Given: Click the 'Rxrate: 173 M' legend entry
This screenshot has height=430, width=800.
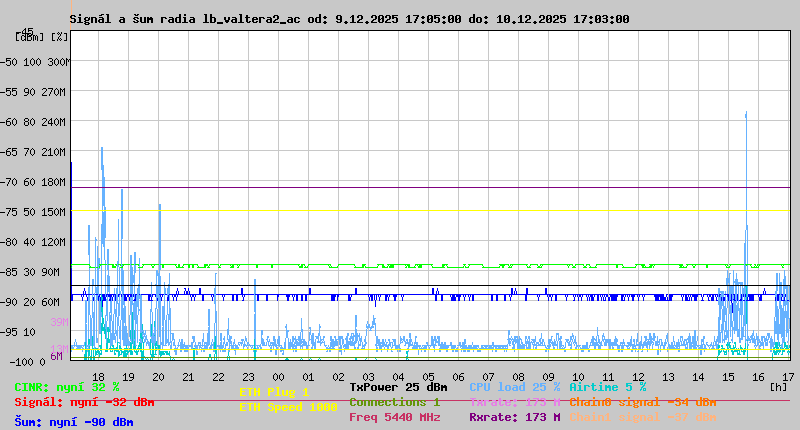Looking at the screenshot, I should [515, 417].
